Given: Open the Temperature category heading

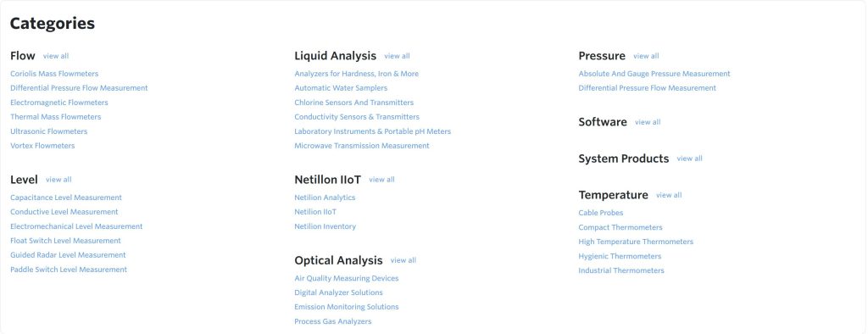Looking at the screenshot, I should [614, 195].
